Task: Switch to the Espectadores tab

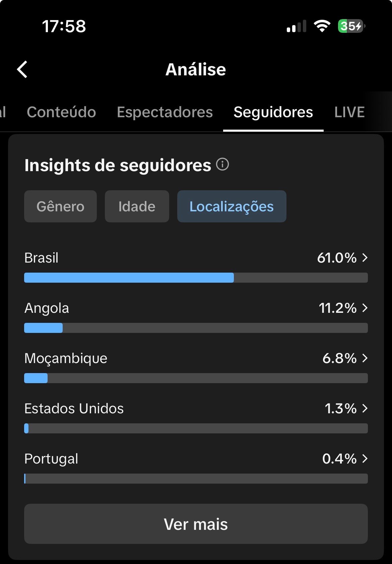Action: [x=165, y=112]
